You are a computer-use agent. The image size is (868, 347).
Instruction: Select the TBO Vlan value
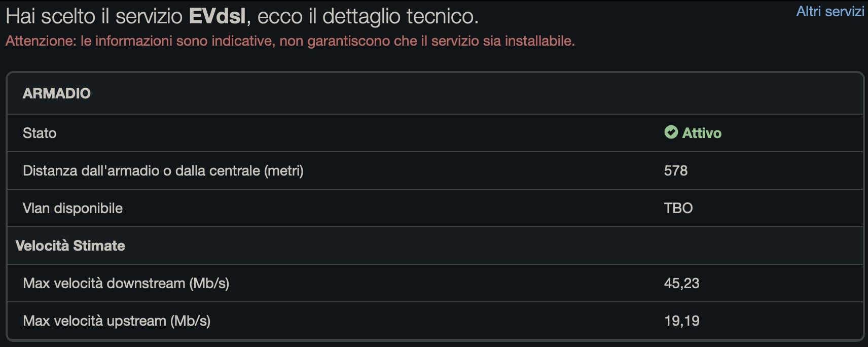point(678,208)
